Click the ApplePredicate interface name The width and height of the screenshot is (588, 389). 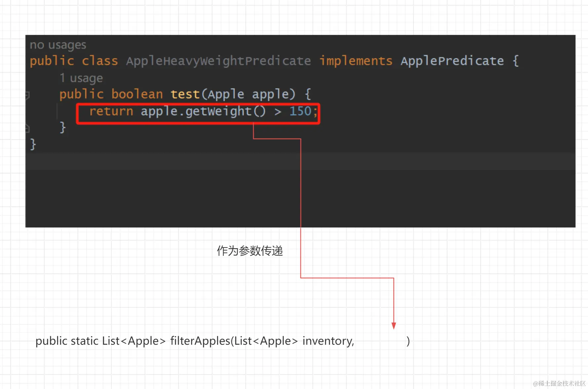click(x=452, y=61)
